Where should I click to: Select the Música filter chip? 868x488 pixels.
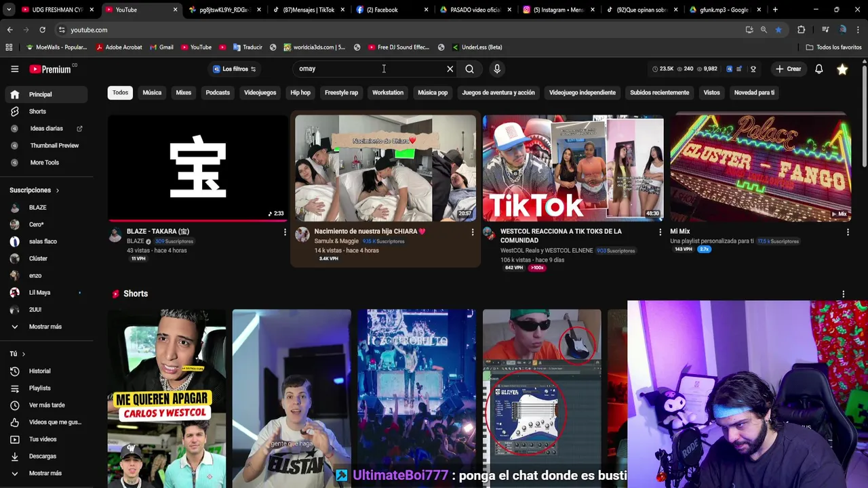[x=152, y=92]
